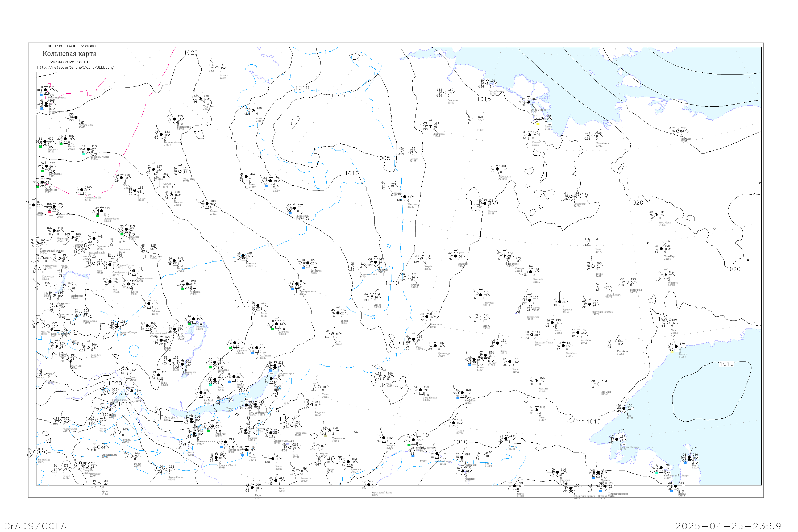The width and height of the screenshot is (798, 532).
Task: Click the Кольцевая карта map title
Action: click(x=69, y=54)
